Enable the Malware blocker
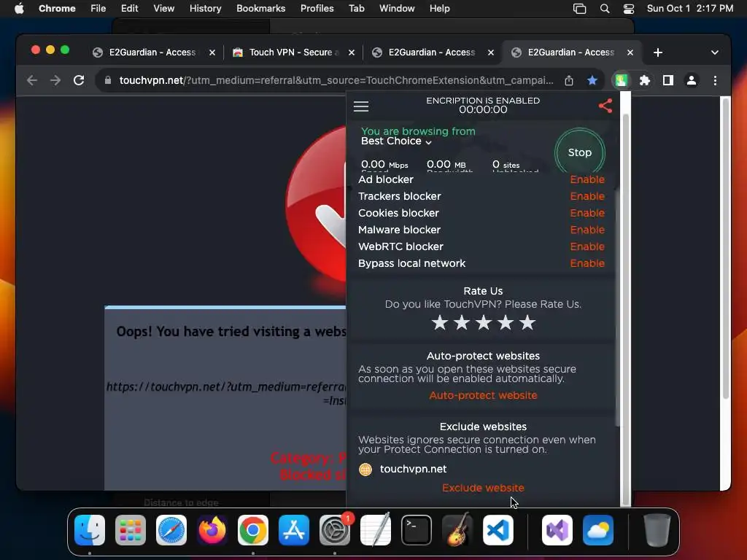This screenshot has height=560, width=747. pyautogui.click(x=587, y=230)
